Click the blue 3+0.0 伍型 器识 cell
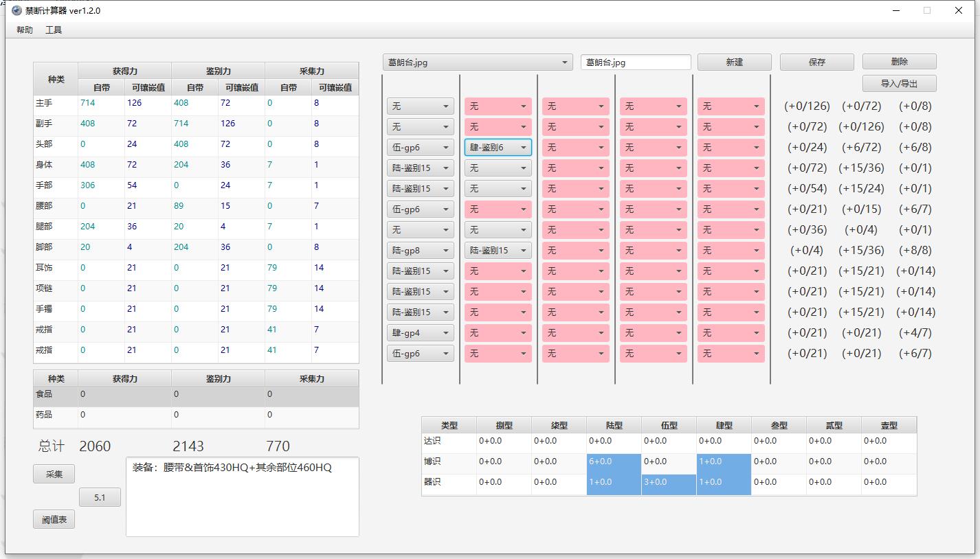Viewport: 980px width, 559px height. (668, 483)
